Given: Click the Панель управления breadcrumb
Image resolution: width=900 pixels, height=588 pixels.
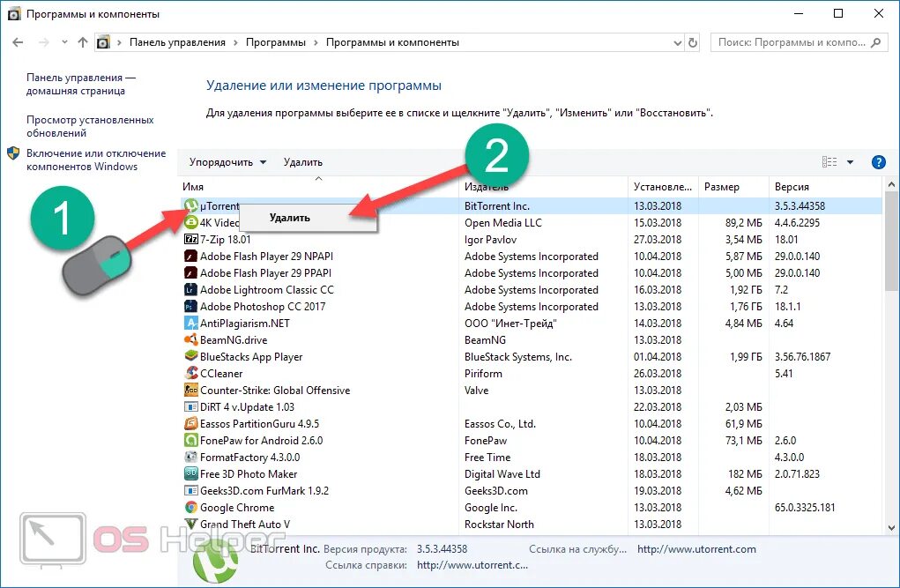Looking at the screenshot, I should (177, 42).
